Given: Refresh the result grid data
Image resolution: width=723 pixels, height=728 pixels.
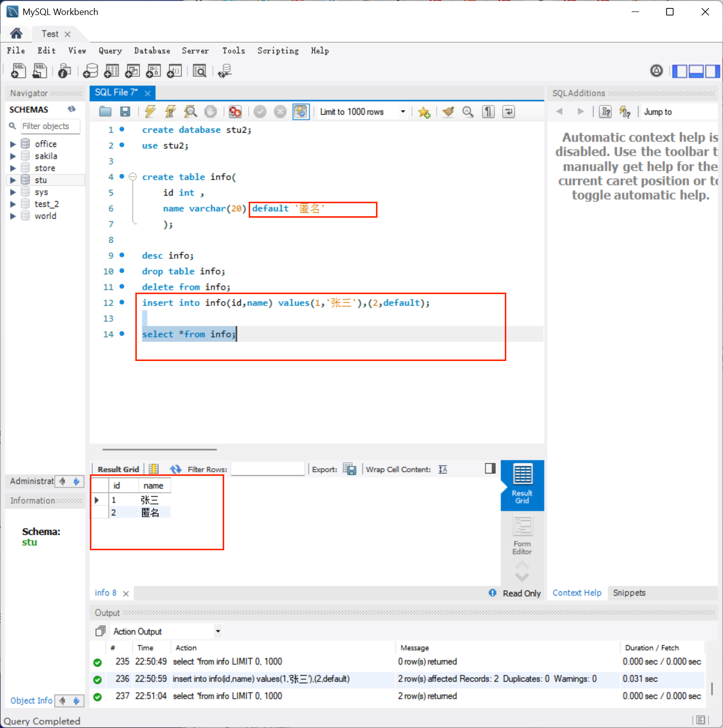Looking at the screenshot, I should pos(175,469).
